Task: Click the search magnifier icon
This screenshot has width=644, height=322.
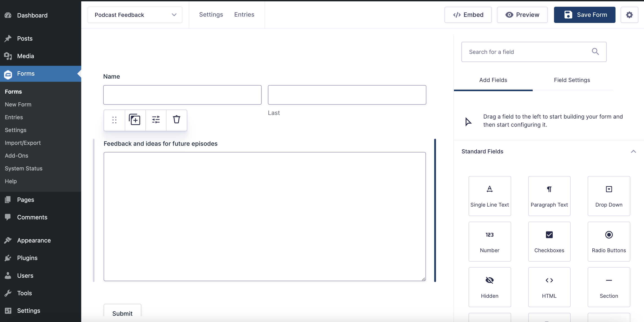Action: point(595,52)
